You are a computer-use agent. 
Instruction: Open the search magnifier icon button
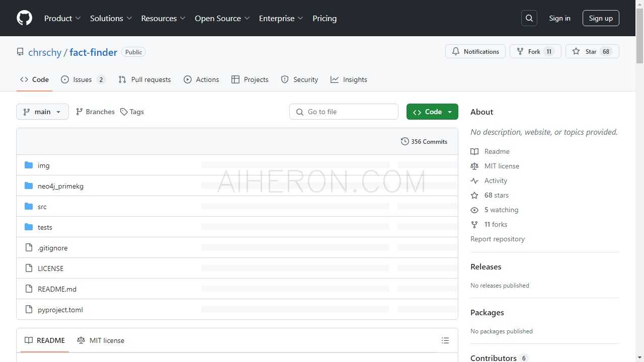(529, 18)
